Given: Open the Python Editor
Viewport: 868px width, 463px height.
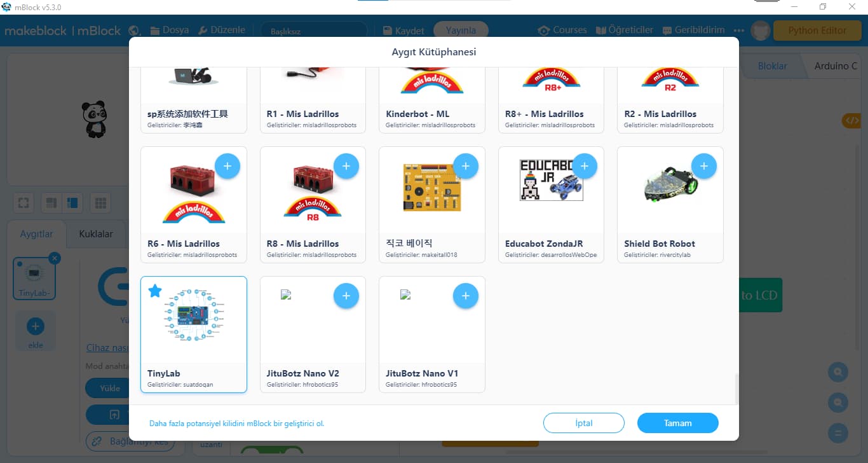Looking at the screenshot, I should click(x=817, y=31).
